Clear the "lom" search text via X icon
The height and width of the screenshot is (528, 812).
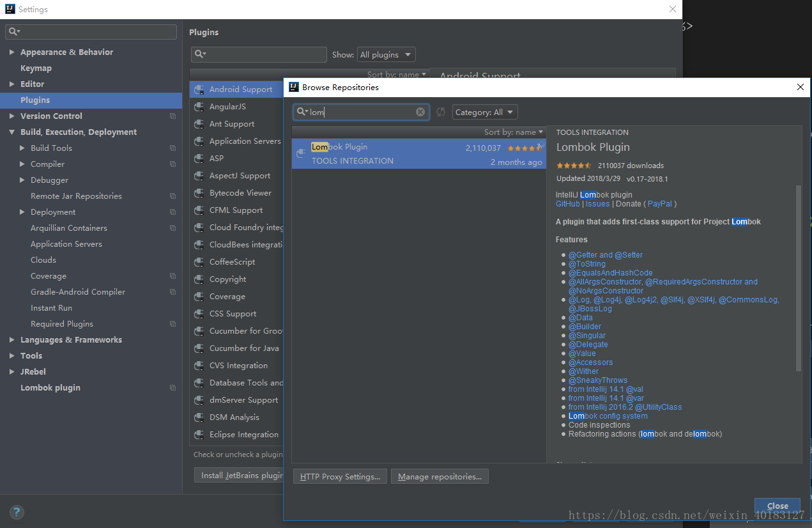[x=420, y=111]
